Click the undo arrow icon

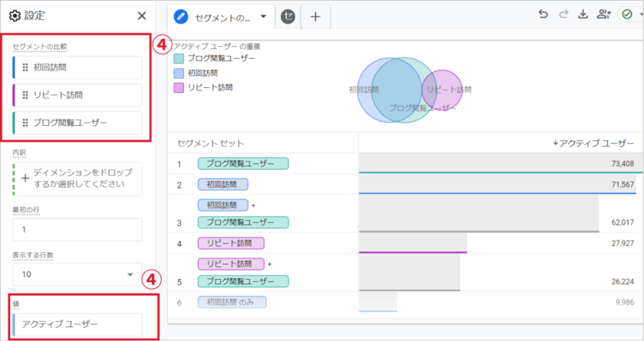(x=544, y=15)
